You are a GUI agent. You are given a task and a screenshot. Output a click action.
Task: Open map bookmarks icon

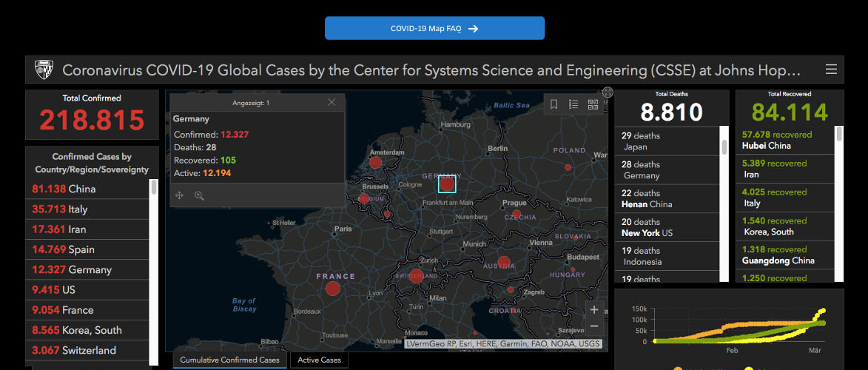tap(554, 104)
